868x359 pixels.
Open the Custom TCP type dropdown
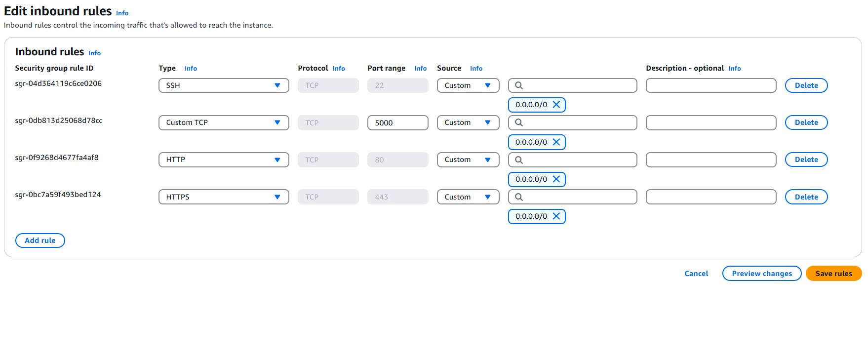pos(223,122)
